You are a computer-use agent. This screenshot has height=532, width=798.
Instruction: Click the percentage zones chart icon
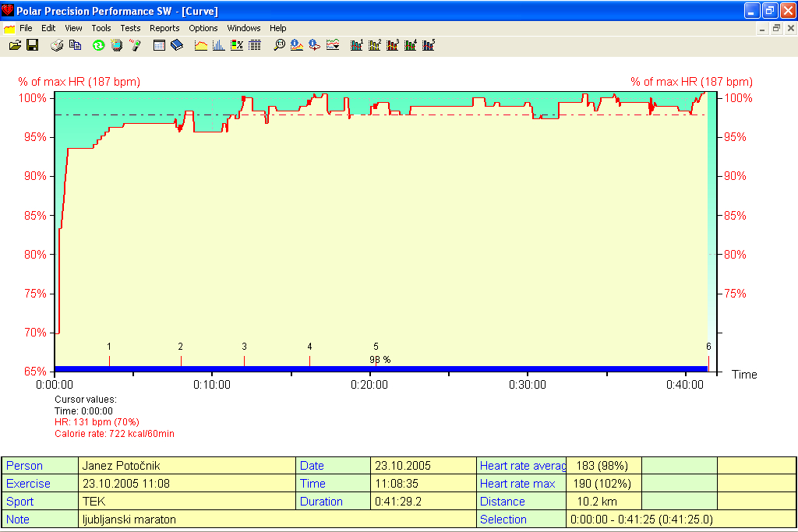237,45
